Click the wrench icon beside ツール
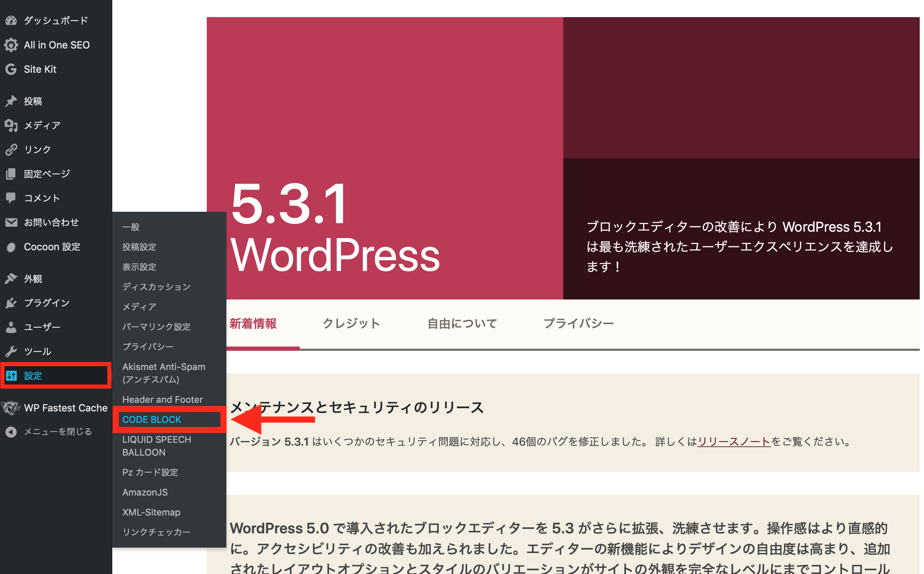 click(x=11, y=352)
